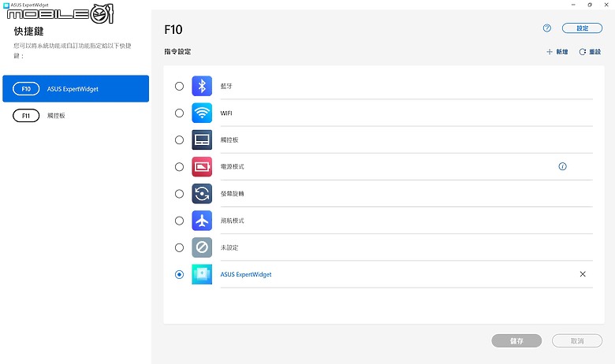
Task: Click the F10 heading
Action: coord(173,30)
